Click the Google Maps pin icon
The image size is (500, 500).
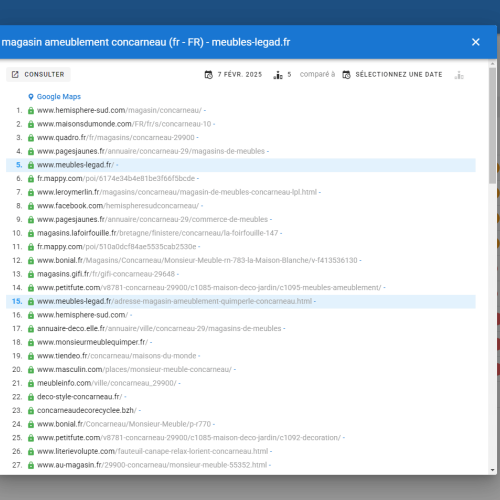(x=31, y=97)
